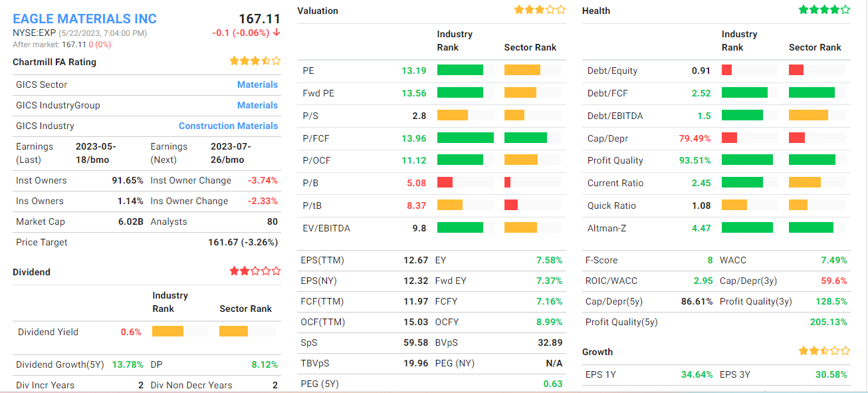The image size is (868, 393).
Task: Click the PE industry rank bar
Action: pyautogui.click(x=460, y=70)
